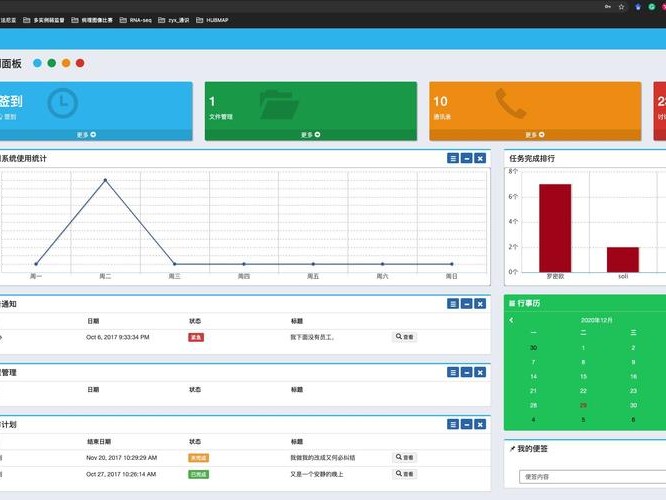Screen dimensions: 666x500
Task: Click the phone icon on the 通讯录 card
Action: pyautogui.click(x=511, y=103)
